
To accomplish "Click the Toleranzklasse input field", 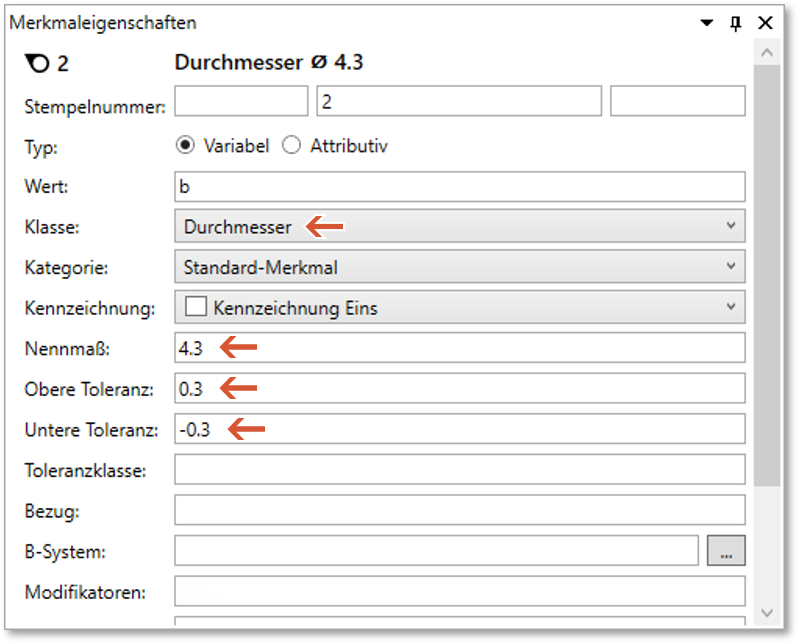I will [x=459, y=469].
